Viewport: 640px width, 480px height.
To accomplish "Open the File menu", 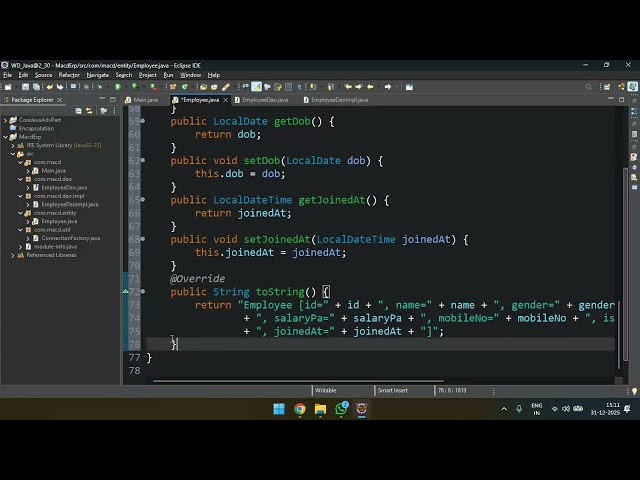I will coord(7,75).
